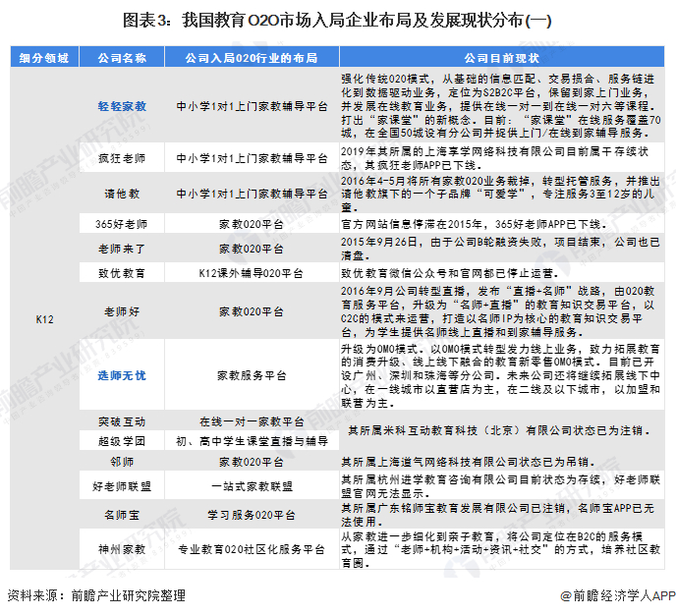Click the '公司入局020行业的布局' column header
The image size is (676, 616).
252,58
